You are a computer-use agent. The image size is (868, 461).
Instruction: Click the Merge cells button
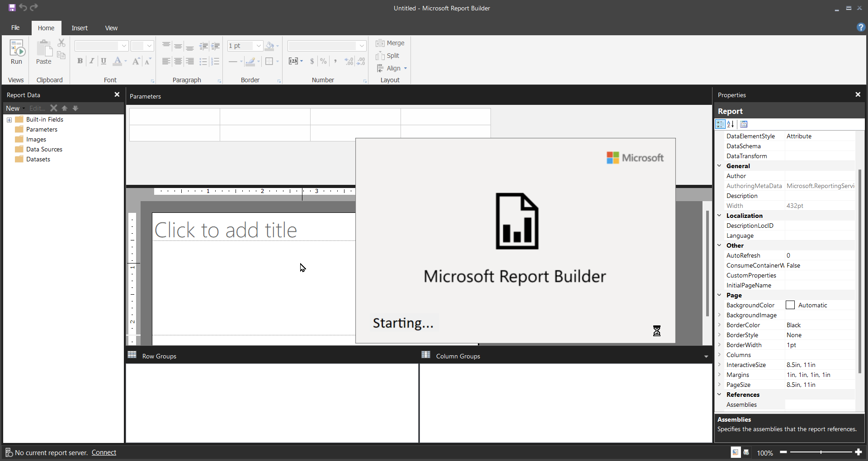(x=390, y=43)
